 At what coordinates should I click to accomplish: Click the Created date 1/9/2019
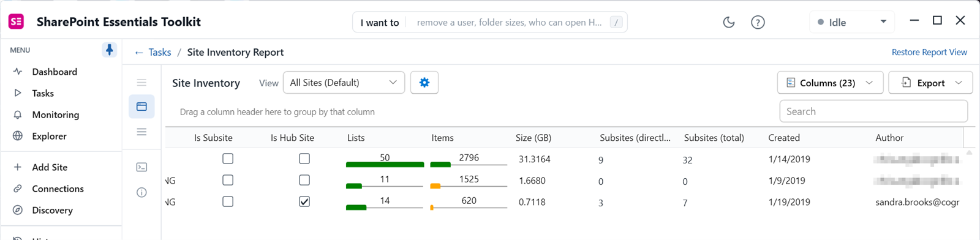pyautogui.click(x=786, y=181)
